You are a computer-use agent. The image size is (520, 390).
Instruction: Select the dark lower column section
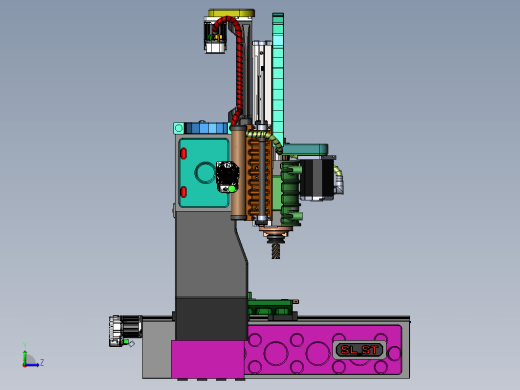pyautogui.click(x=212, y=319)
